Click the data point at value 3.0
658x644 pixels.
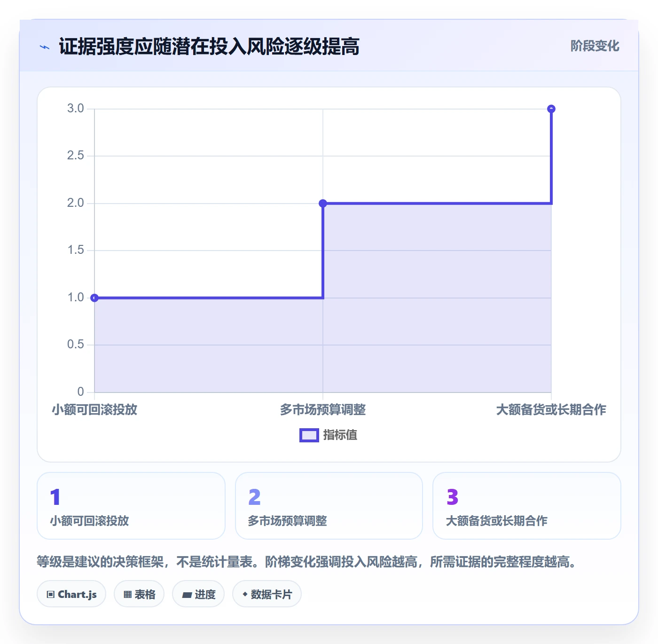tap(551, 109)
